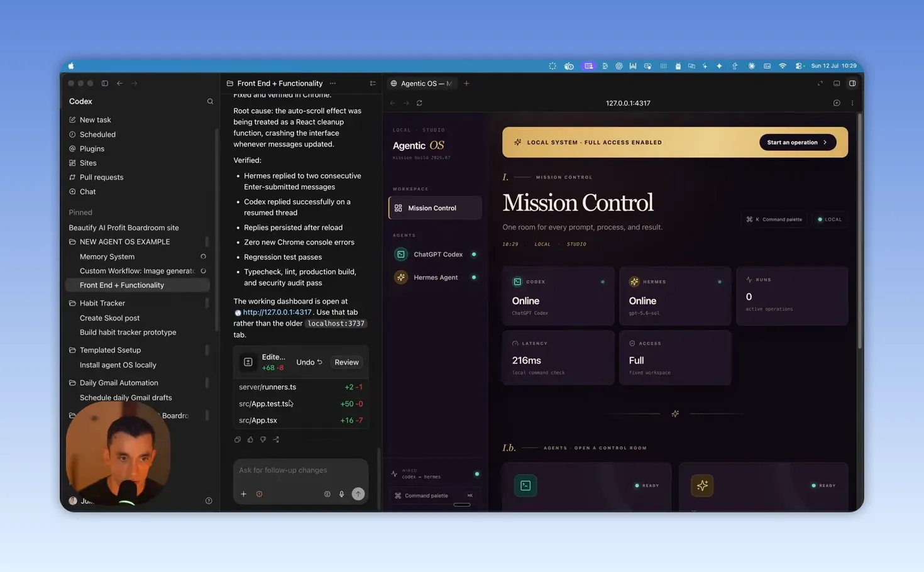Image resolution: width=924 pixels, height=572 pixels.
Task: Open the Plugins section
Action: [x=92, y=149]
